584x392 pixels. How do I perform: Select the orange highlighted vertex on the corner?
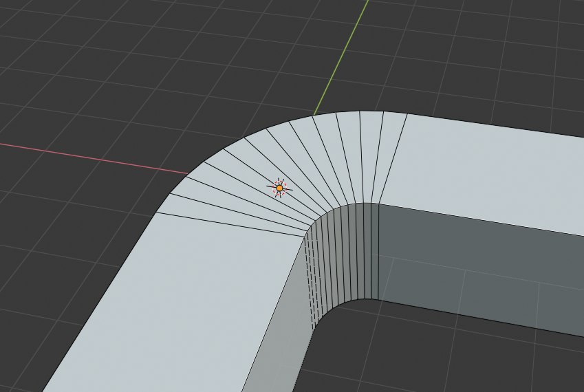280,188
